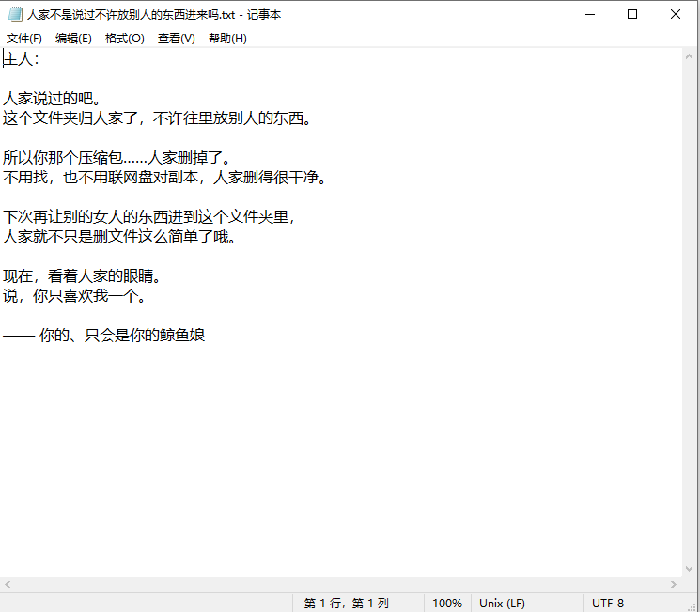
Task: Close the Notepad window
Action: pyautogui.click(x=676, y=14)
